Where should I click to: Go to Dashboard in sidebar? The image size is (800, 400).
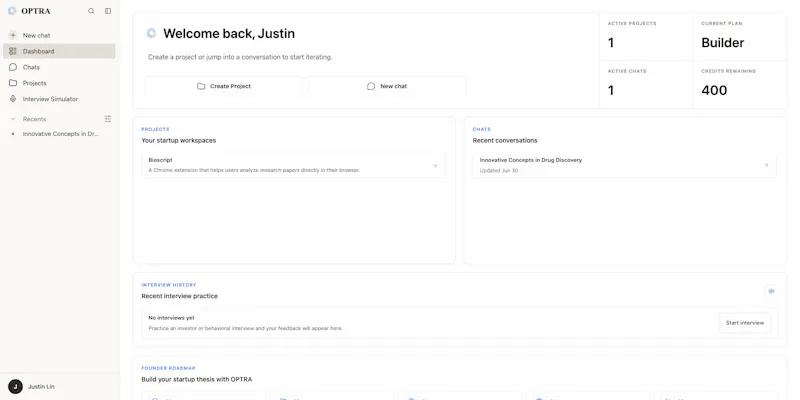59,51
